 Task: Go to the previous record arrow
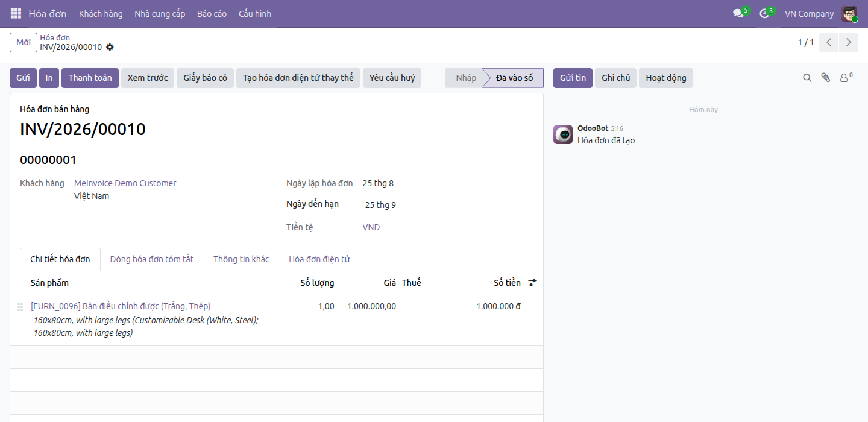click(x=829, y=42)
